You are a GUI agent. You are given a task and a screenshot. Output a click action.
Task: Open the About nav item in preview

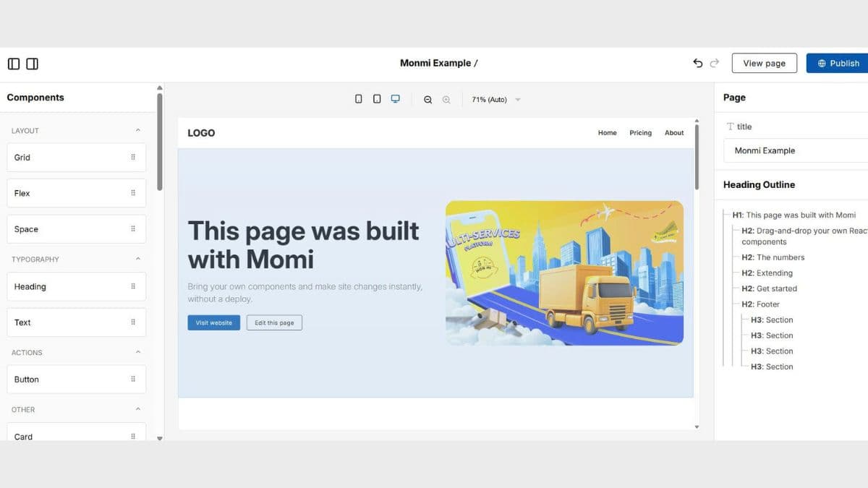(674, 133)
